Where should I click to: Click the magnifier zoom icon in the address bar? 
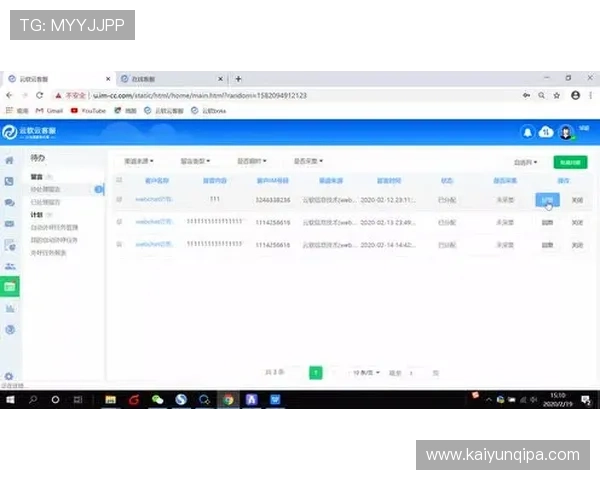coord(541,95)
